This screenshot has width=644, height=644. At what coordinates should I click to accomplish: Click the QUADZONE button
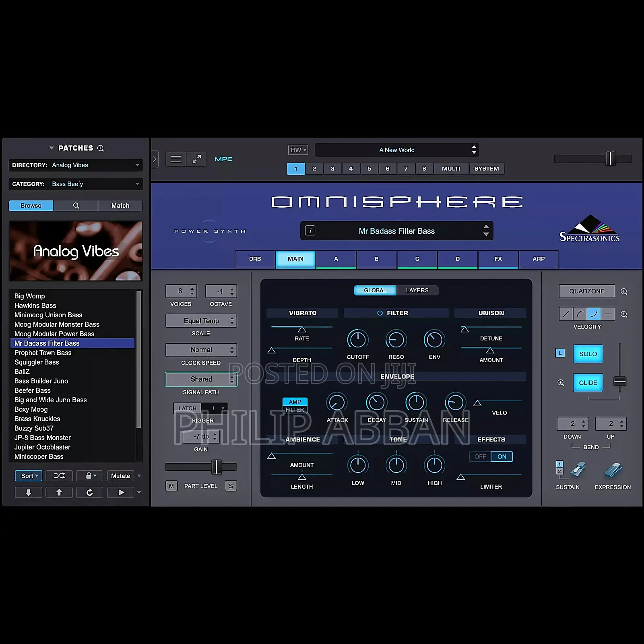click(x=587, y=291)
